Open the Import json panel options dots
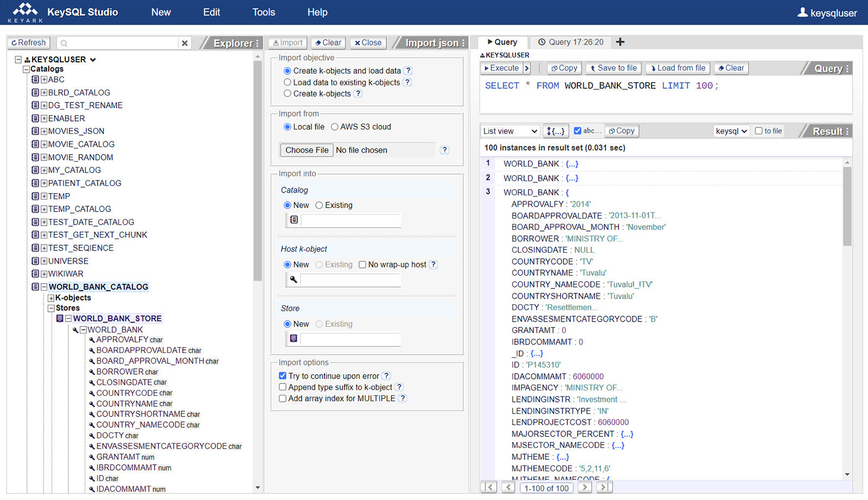The image size is (868, 500). click(x=463, y=43)
